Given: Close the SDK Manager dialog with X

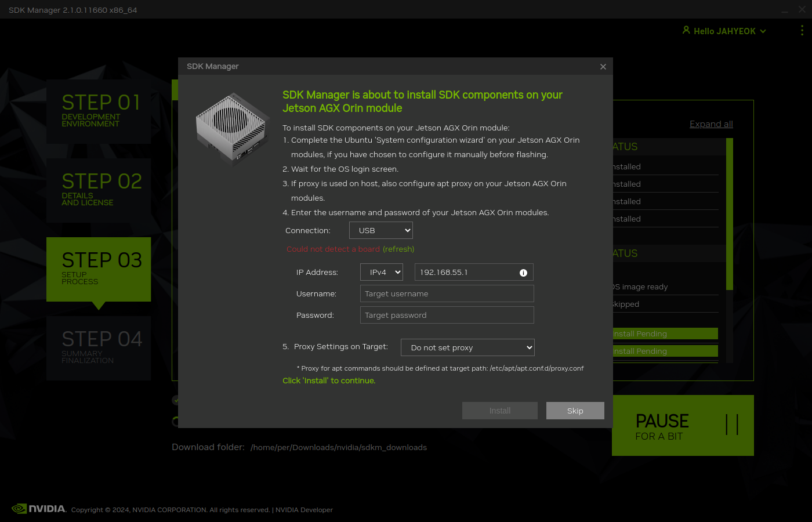Looking at the screenshot, I should pos(603,67).
